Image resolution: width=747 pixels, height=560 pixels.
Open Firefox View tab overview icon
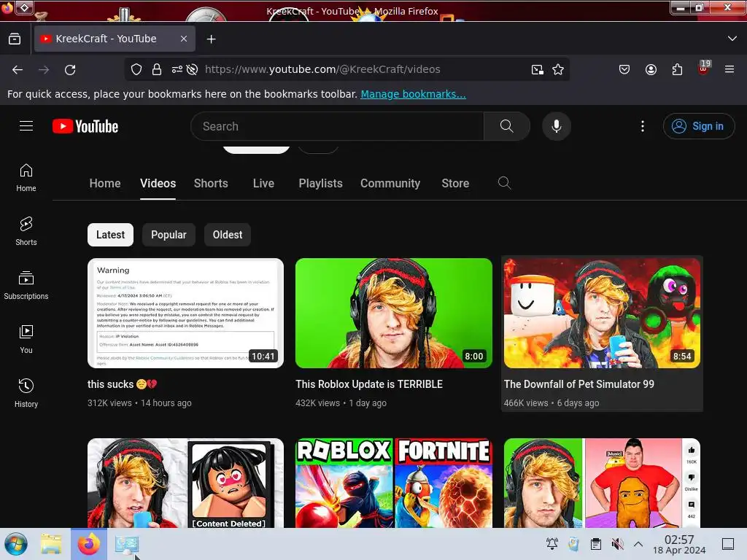pyautogui.click(x=15, y=39)
